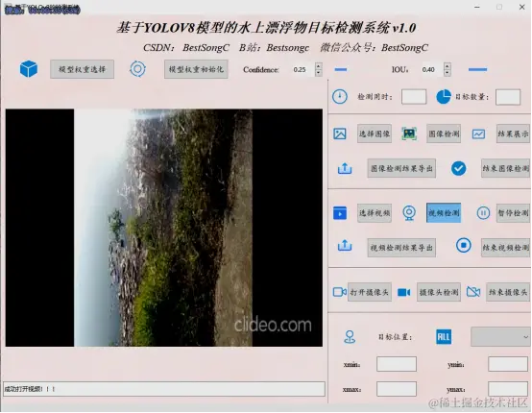Click the 检测用时 output field
532x413 pixels.
[x=414, y=97]
